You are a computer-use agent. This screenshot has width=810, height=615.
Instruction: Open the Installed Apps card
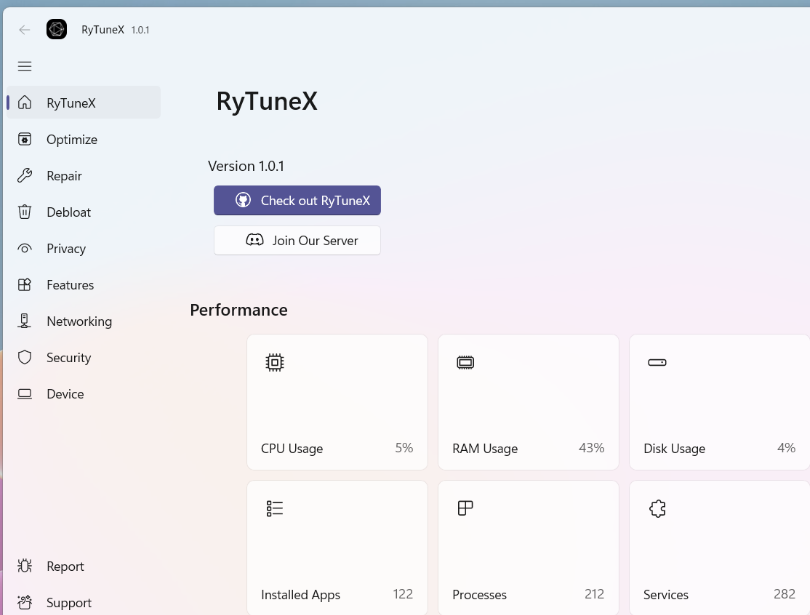(x=336, y=545)
